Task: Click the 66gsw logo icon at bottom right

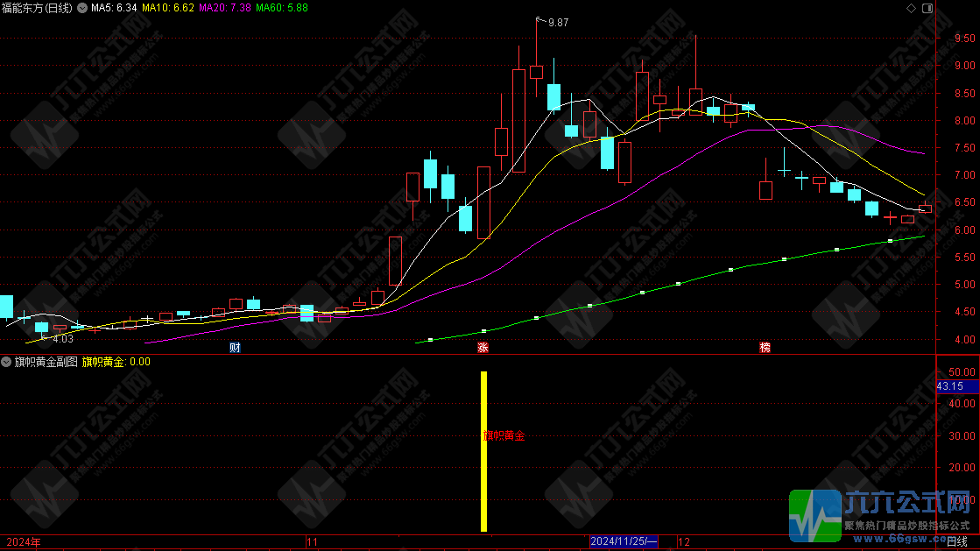Action: click(814, 517)
